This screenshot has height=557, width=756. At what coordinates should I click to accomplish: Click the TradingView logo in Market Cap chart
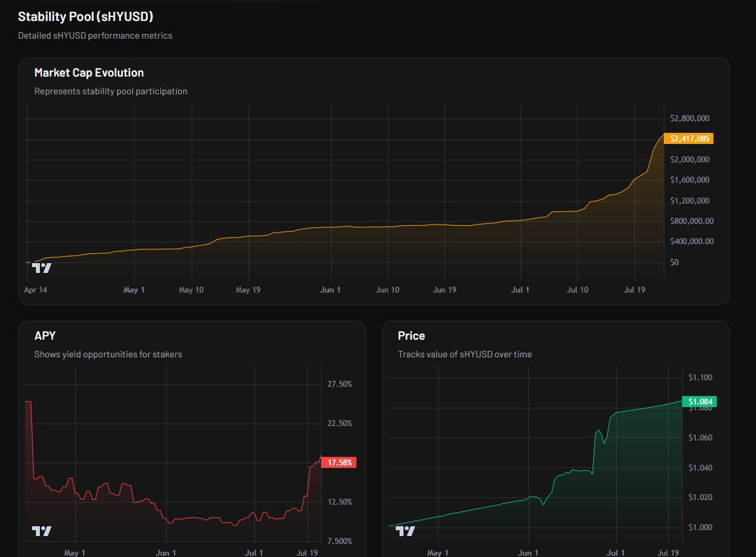[41, 268]
